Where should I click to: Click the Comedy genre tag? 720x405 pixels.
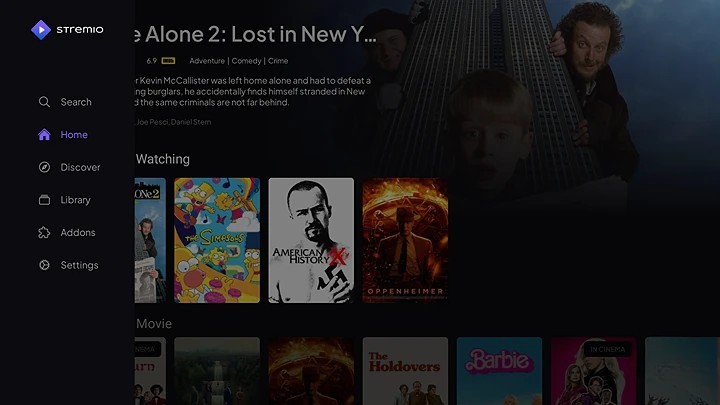246,61
